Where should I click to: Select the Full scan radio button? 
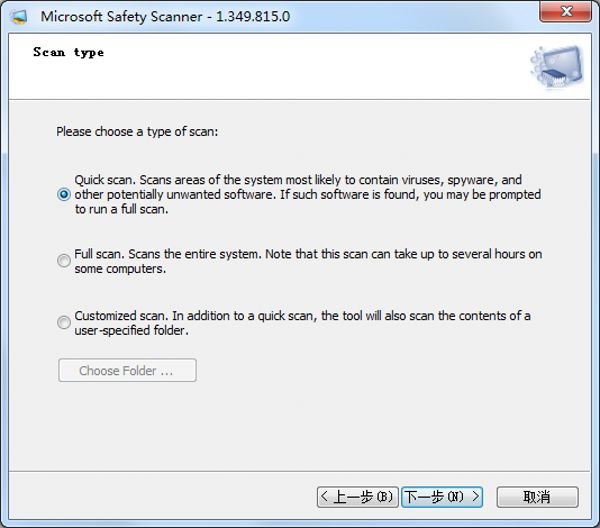click(x=64, y=261)
